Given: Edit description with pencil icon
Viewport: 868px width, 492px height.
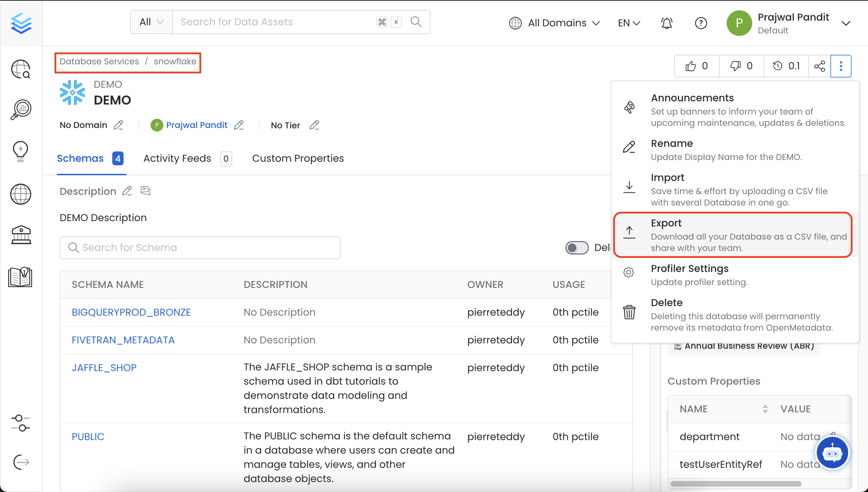Looking at the screenshot, I should (x=127, y=191).
